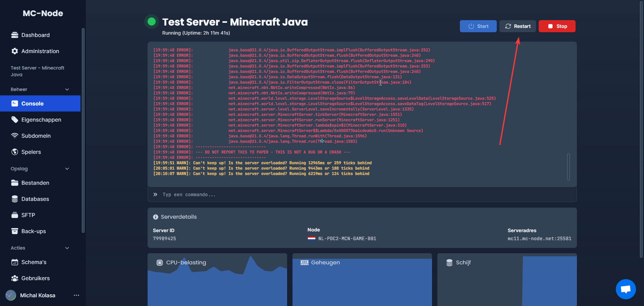This screenshot has width=644, height=306.
Task: Stop the server
Action: 557,26
